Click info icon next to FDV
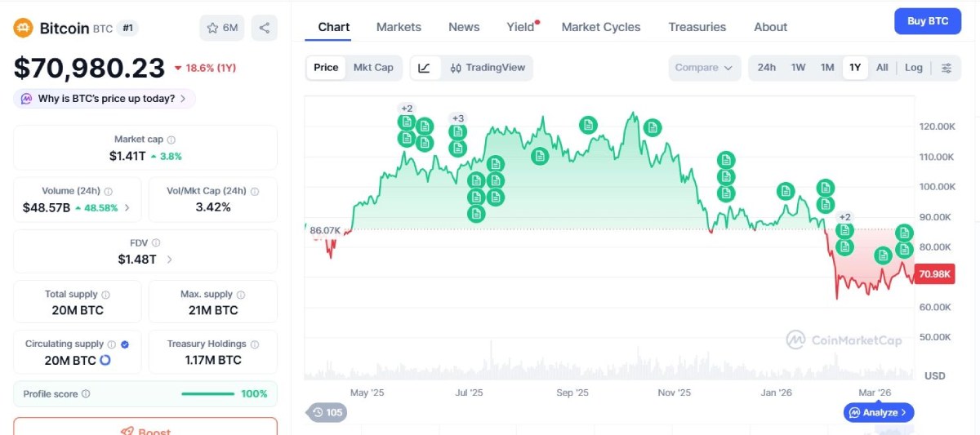 pos(156,242)
